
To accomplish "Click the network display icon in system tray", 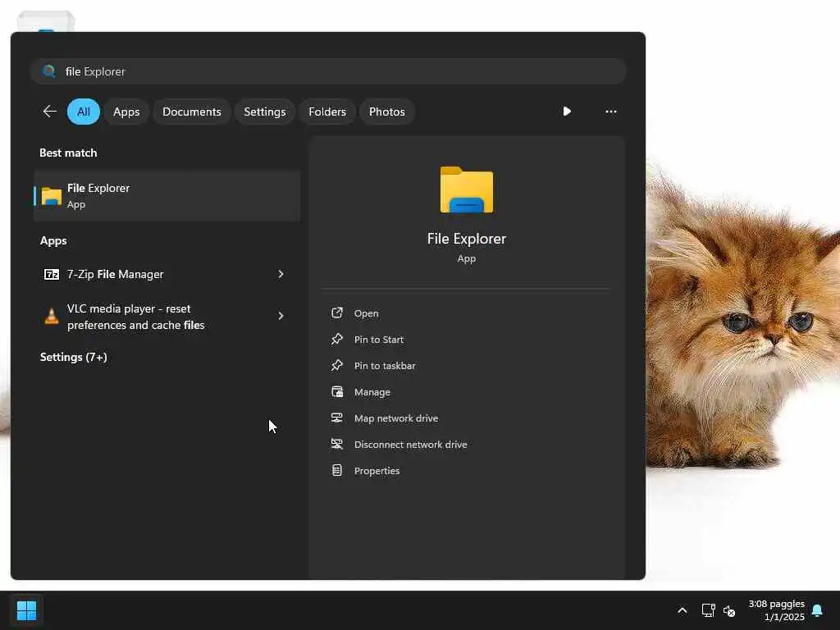I will (x=708, y=610).
